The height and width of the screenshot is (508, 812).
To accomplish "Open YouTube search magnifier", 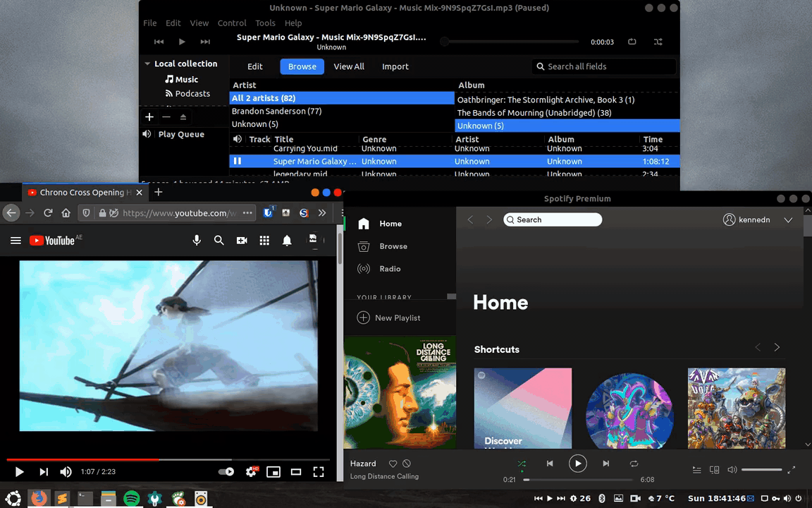I will tap(219, 241).
